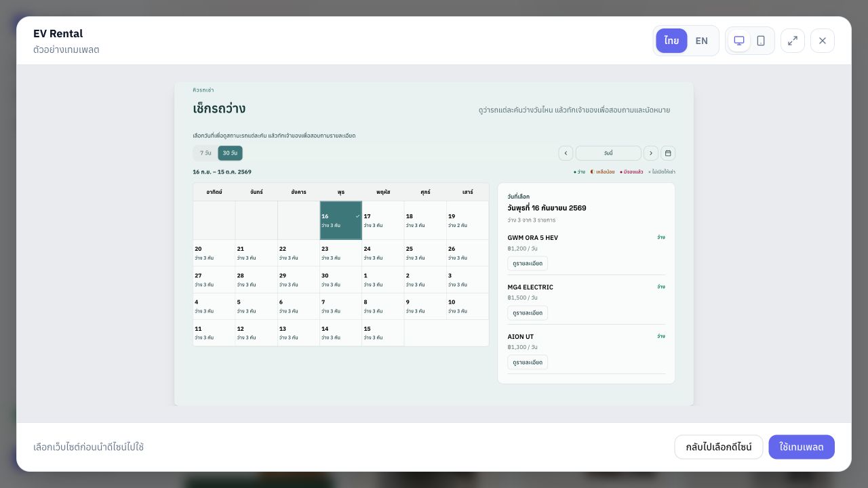Select date 30 in calendar

point(341,280)
